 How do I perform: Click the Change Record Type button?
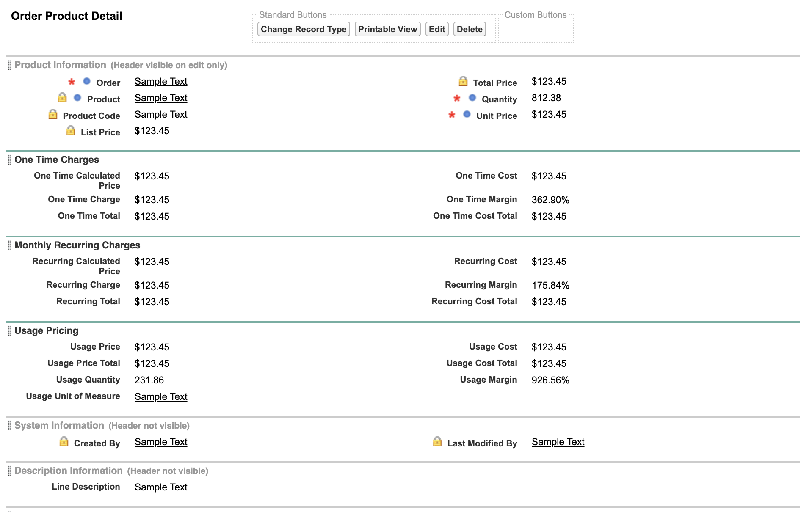[304, 29]
